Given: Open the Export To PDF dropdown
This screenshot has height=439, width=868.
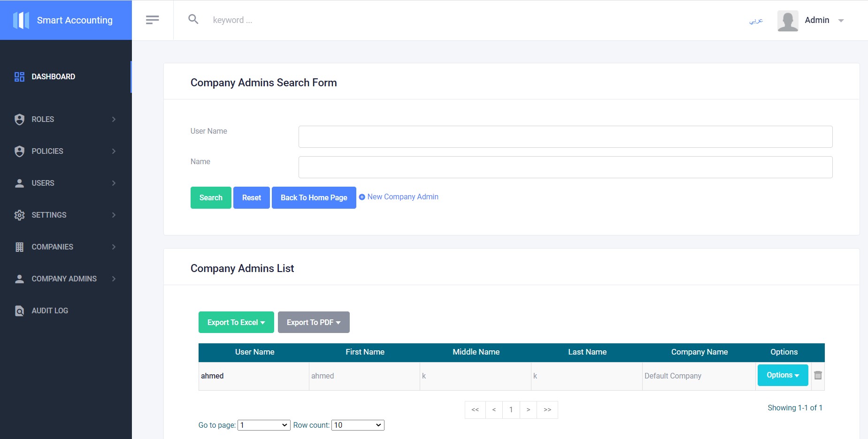Looking at the screenshot, I should [314, 322].
